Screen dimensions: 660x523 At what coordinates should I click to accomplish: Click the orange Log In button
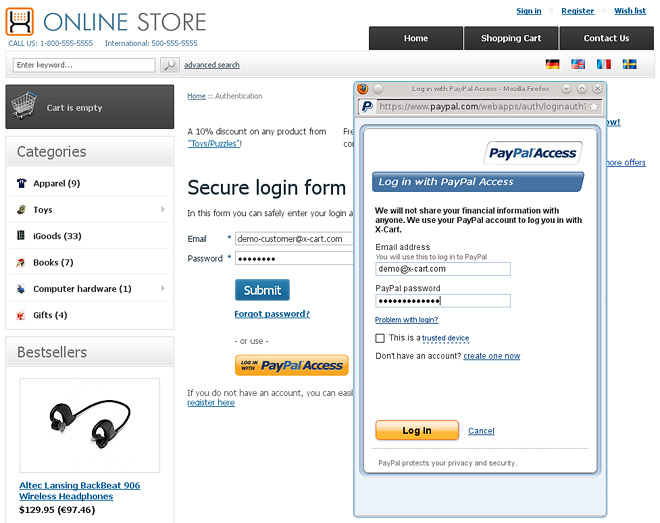click(x=417, y=430)
